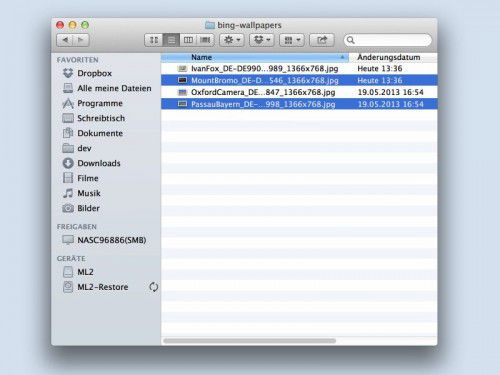The width and height of the screenshot is (500, 375).
Task: Click the Finder search field
Action: point(388,40)
